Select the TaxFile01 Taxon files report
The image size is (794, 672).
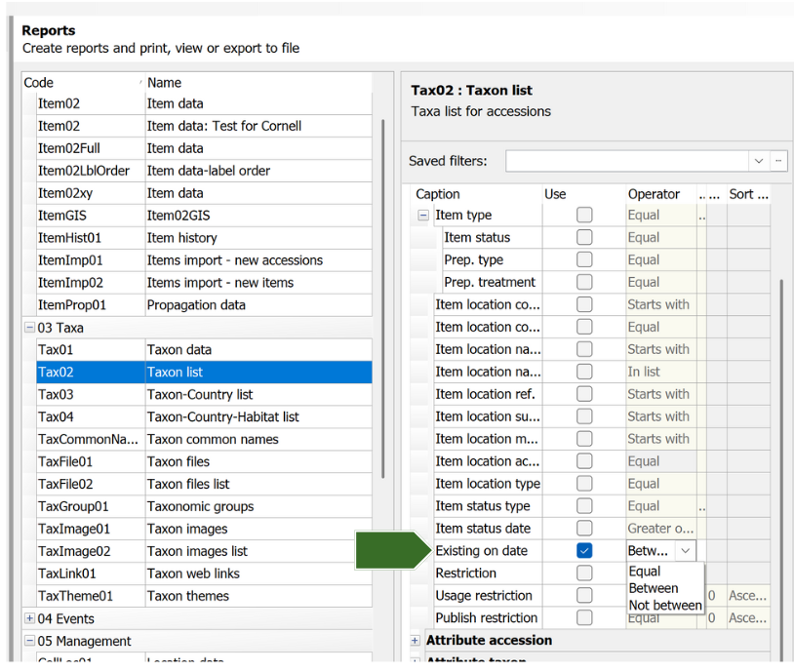click(205, 461)
